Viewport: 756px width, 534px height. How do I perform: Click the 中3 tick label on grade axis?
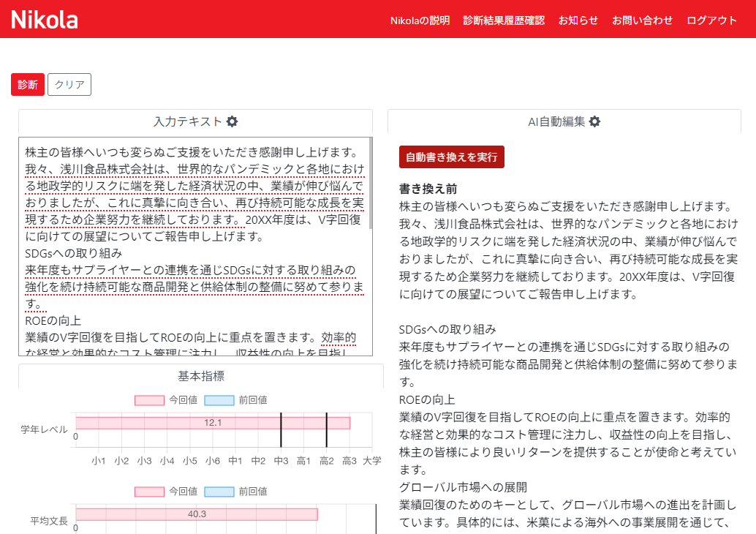tap(281, 461)
